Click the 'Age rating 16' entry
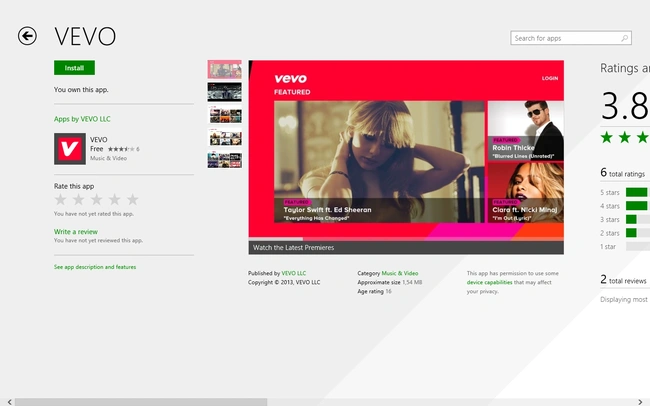650x406 pixels. [x=374, y=292]
